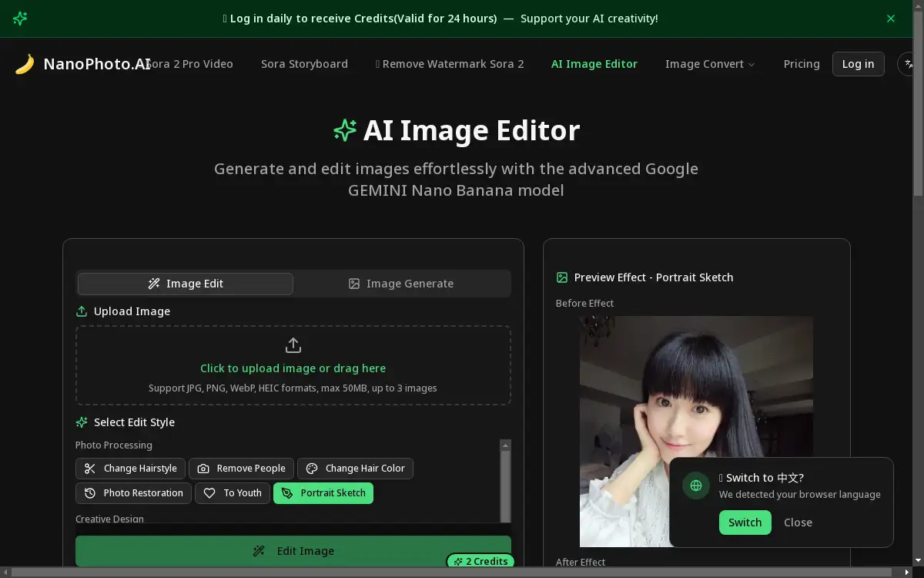Image resolution: width=924 pixels, height=578 pixels.
Task: Close the language switch popup
Action: point(798,523)
